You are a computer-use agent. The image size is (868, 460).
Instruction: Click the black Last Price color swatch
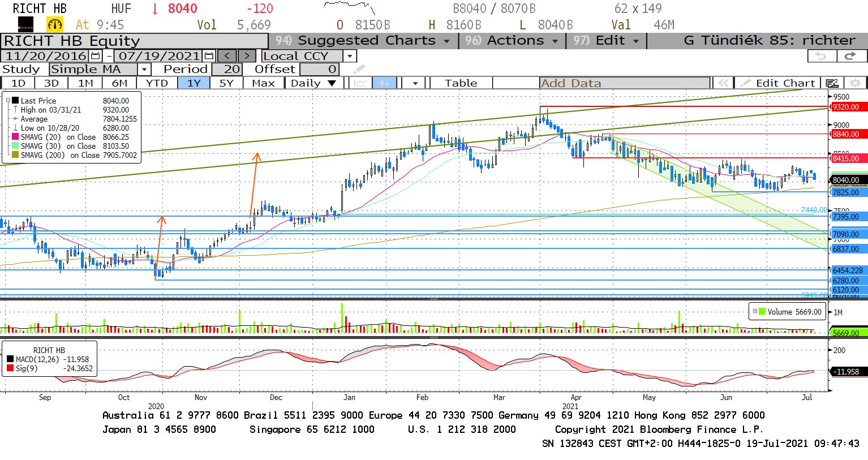click(x=16, y=101)
